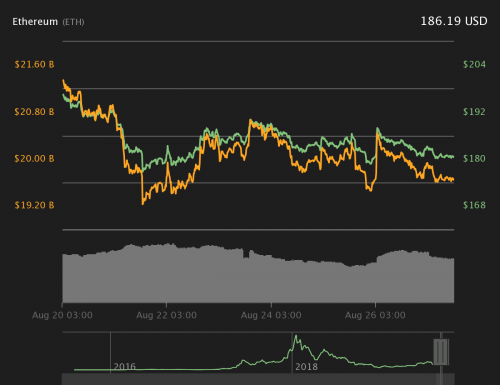Click the $192 price axis label
Screen dimensions: 500x385
(474, 112)
